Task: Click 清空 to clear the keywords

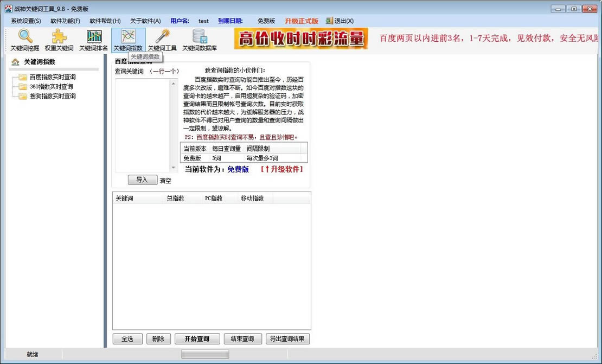Action: click(165, 181)
